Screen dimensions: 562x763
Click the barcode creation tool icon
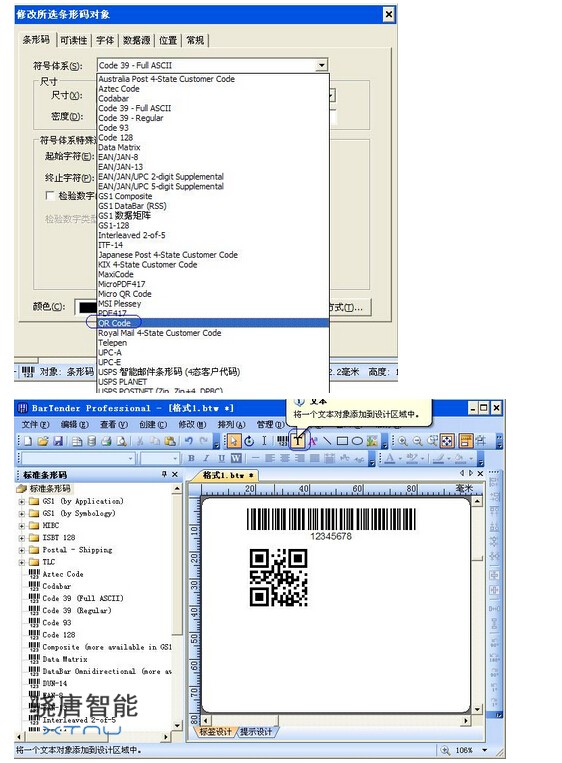pyautogui.click(x=283, y=441)
